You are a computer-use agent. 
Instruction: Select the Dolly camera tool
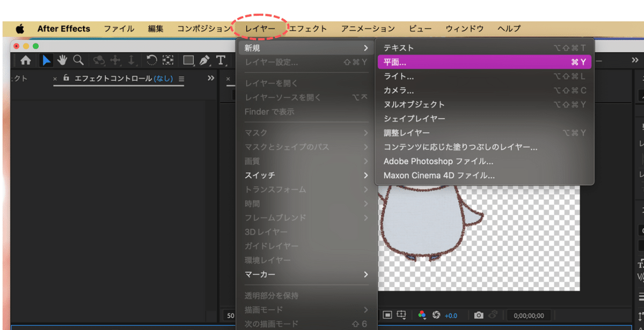(x=130, y=60)
